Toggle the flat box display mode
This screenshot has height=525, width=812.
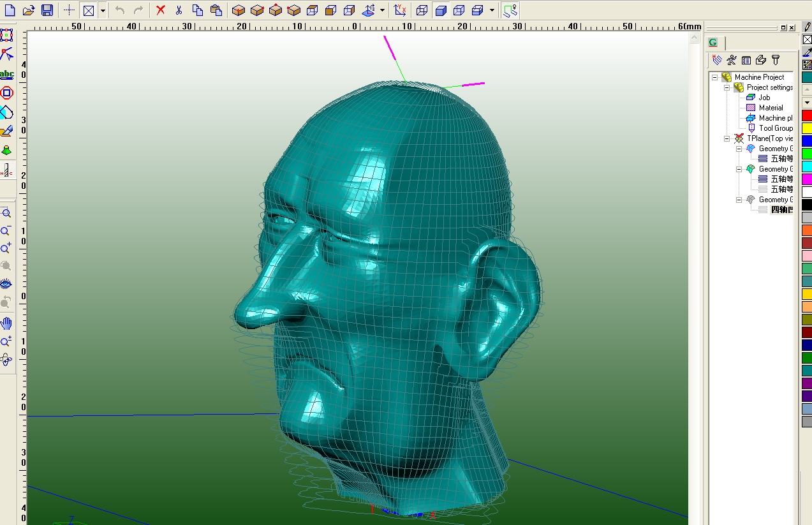point(478,10)
